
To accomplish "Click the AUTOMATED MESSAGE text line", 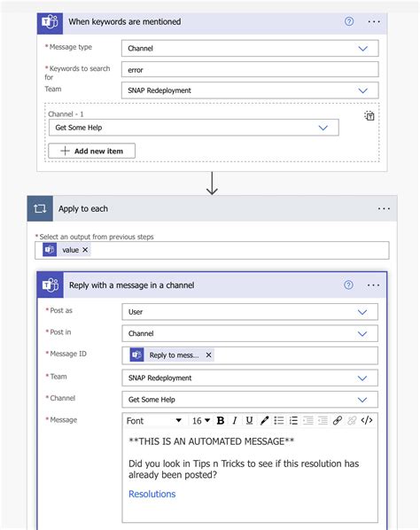I will [211, 441].
